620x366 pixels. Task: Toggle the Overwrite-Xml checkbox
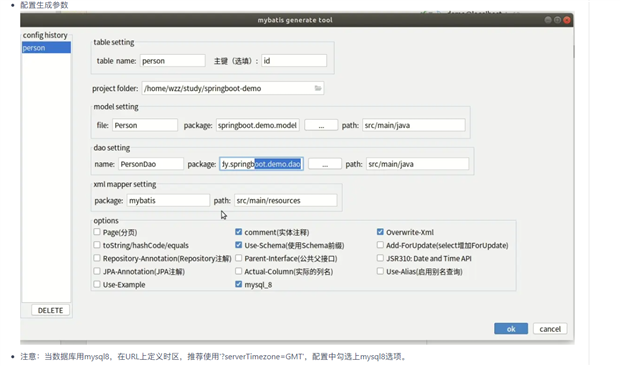point(380,232)
